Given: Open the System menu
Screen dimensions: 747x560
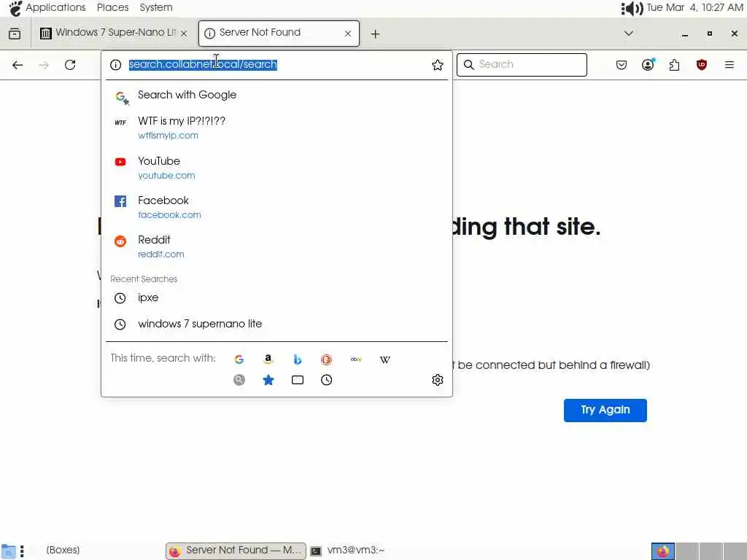Looking at the screenshot, I should coord(156,7).
